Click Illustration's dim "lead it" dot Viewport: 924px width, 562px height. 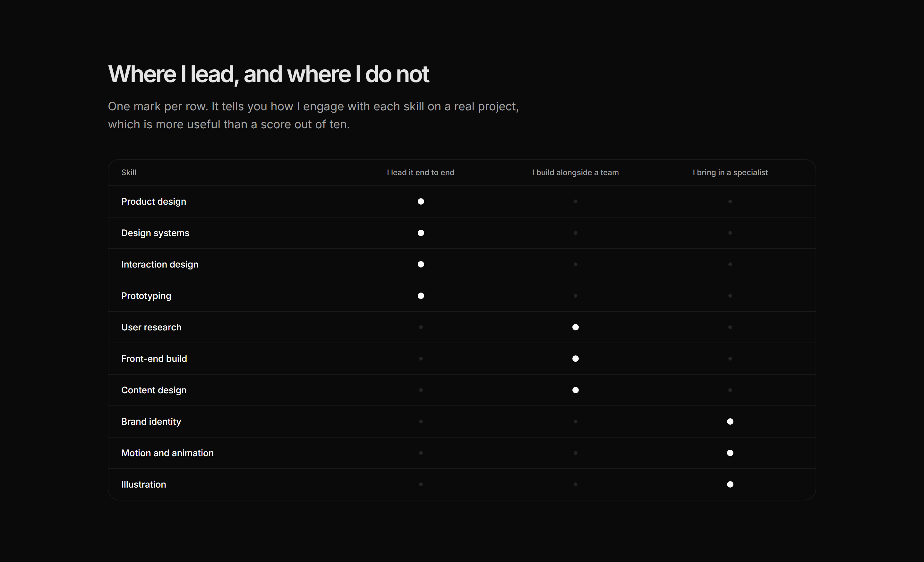(x=421, y=484)
